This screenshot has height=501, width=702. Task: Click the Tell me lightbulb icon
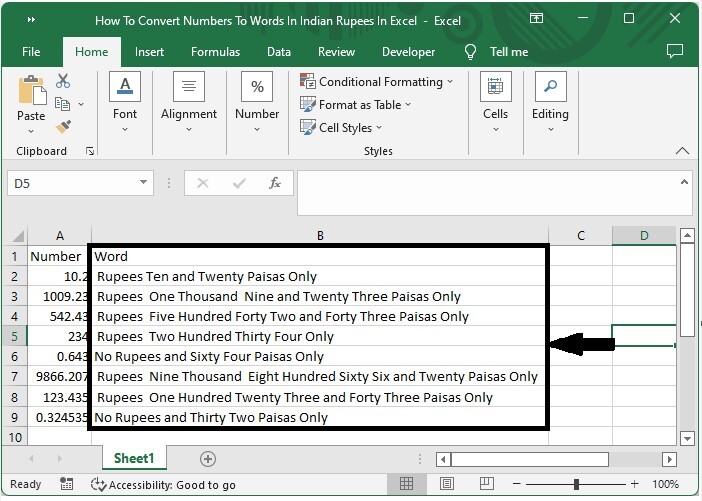(x=470, y=52)
